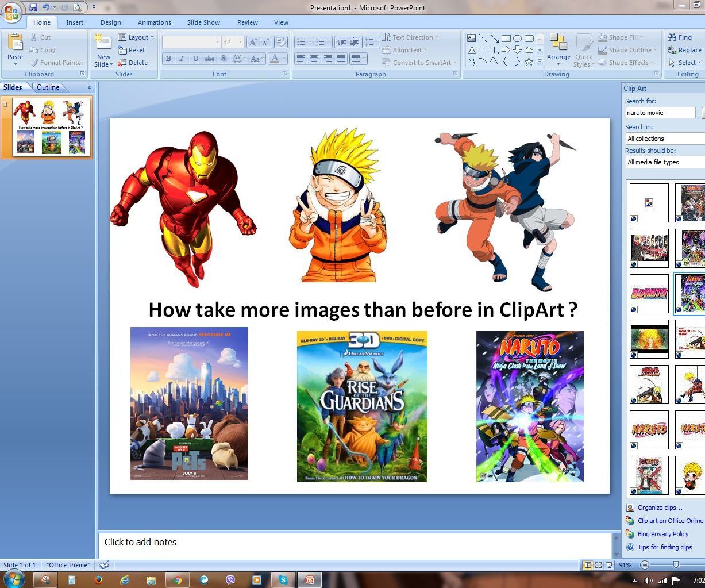This screenshot has height=588, width=705.
Task: Open the Slide Show ribbon tab
Action: pyautogui.click(x=203, y=22)
